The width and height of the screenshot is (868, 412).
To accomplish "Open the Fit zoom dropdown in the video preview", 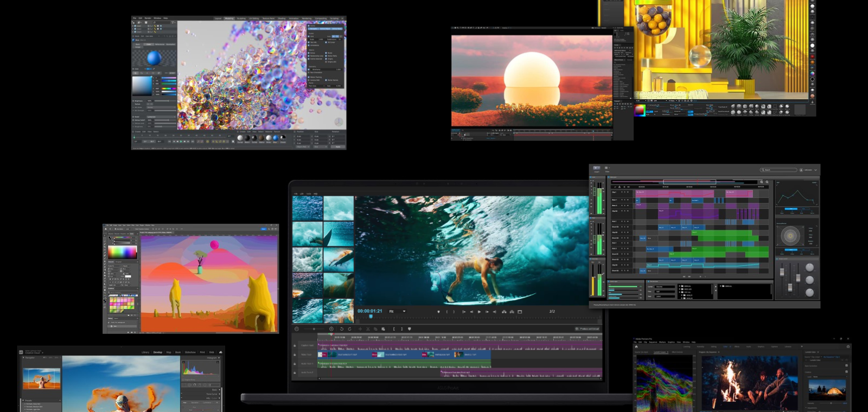I will [397, 311].
